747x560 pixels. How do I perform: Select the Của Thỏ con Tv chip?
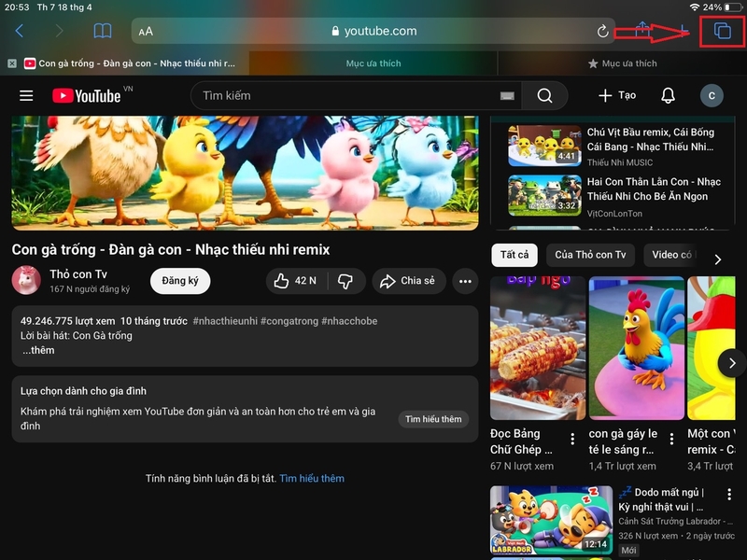[590, 255]
